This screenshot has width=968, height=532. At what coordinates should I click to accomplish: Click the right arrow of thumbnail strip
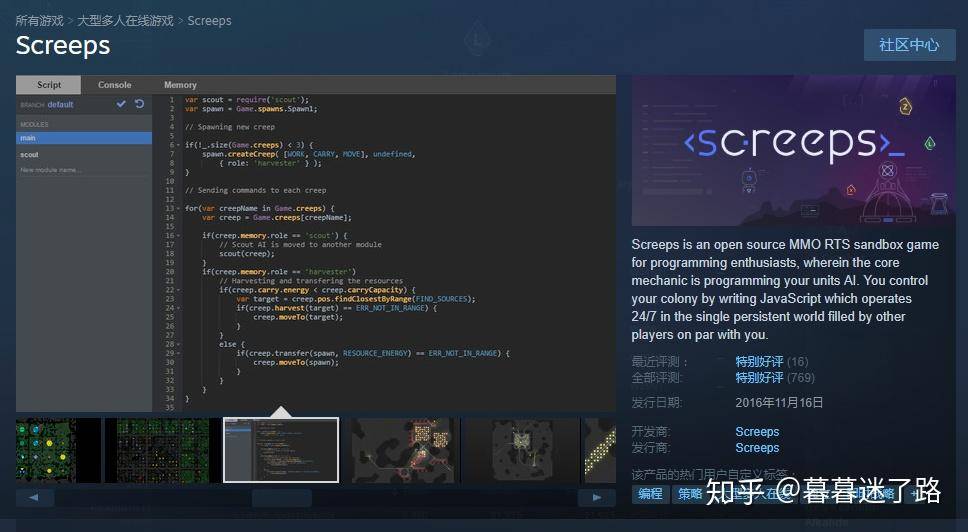coord(596,497)
